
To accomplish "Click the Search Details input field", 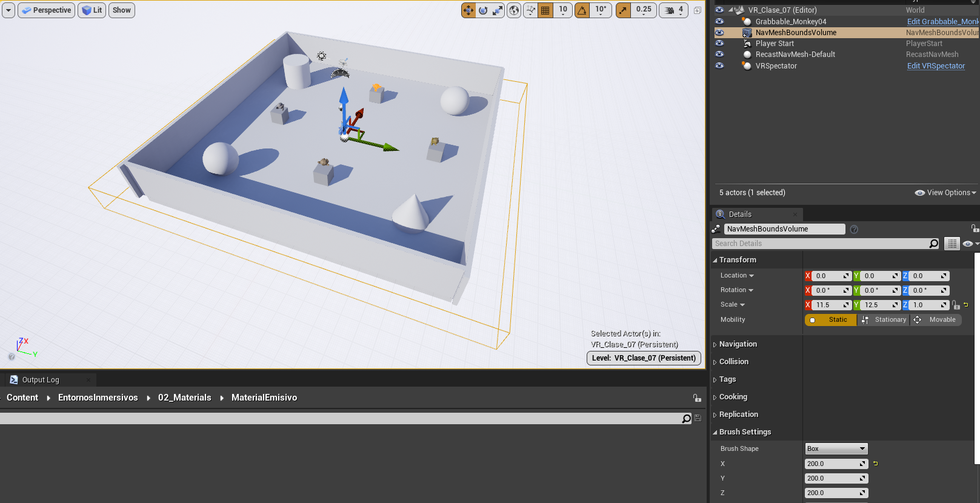I will [x=821, y=244].
